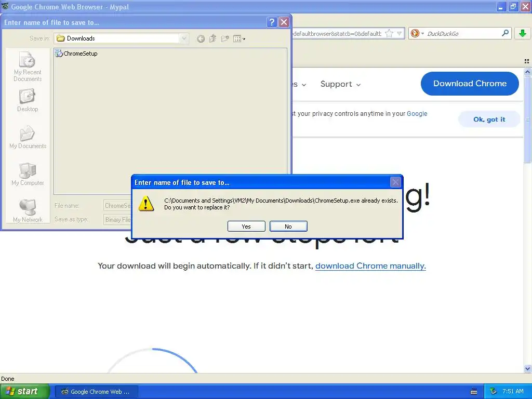Open the Save as type combo box
This screenshot has height=399, width=532.
[x=117, y=220]
